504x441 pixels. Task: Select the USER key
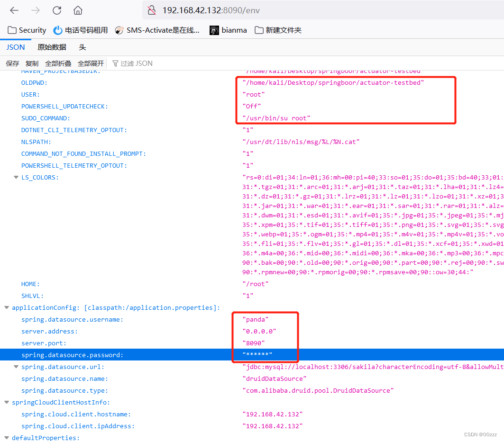[x=30, y=94]
